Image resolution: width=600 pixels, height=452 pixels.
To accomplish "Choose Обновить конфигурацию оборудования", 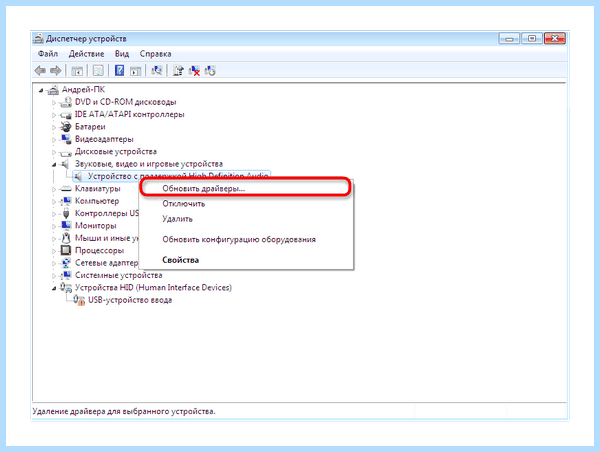I will 239,240.
